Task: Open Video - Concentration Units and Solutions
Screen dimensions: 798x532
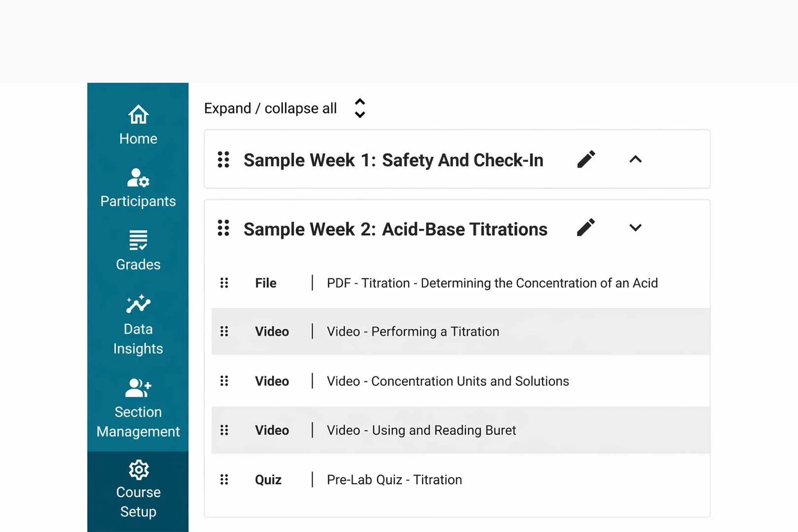Action: pos(448,381)
